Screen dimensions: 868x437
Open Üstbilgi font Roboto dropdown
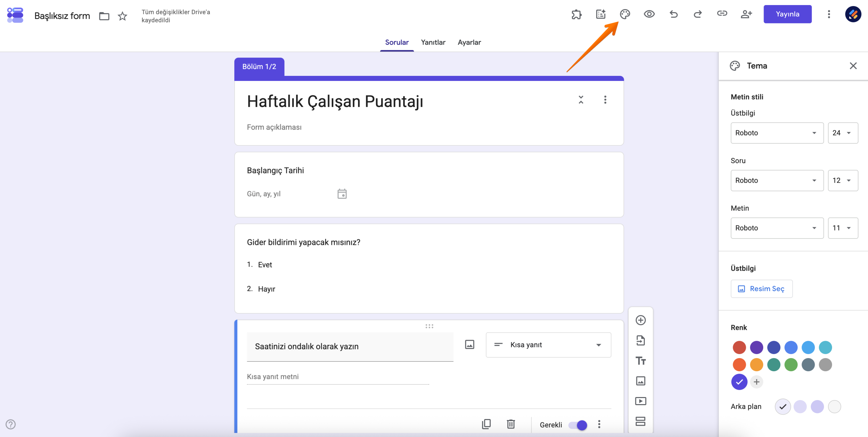click(777, 133)
